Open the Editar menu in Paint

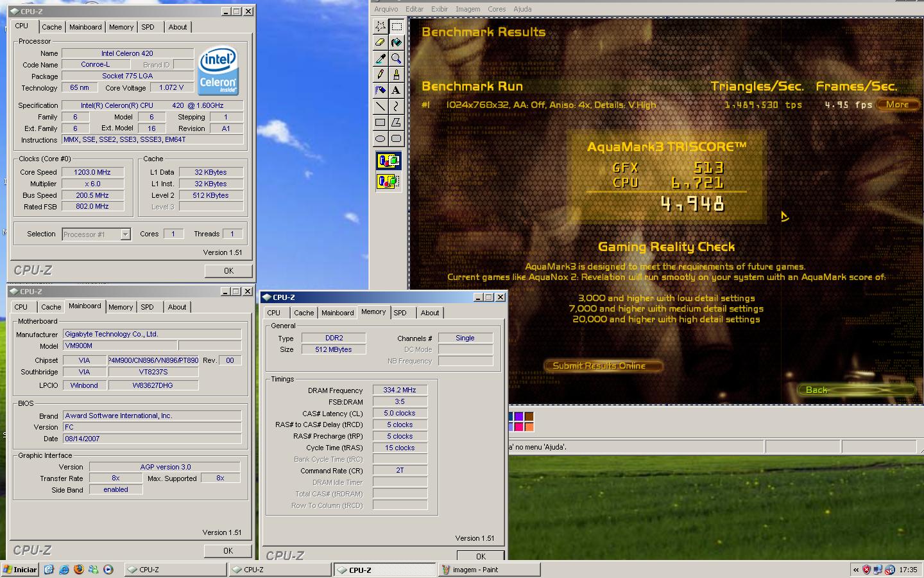(415, 9)
